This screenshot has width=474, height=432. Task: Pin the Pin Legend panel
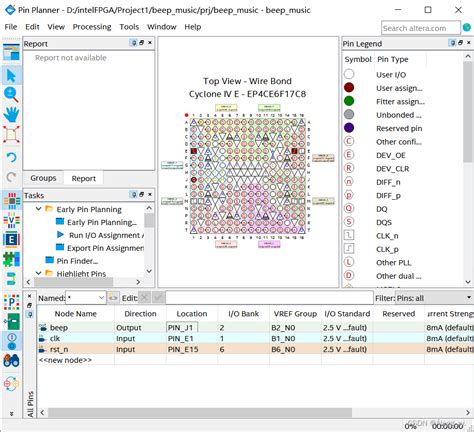coord(453,43)
